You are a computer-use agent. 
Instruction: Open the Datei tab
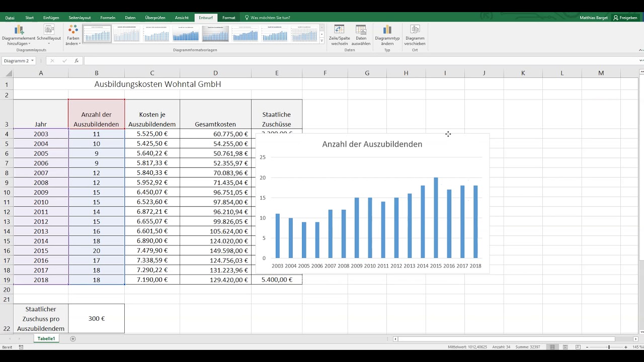pyautogui.click(x=10, y=18)
